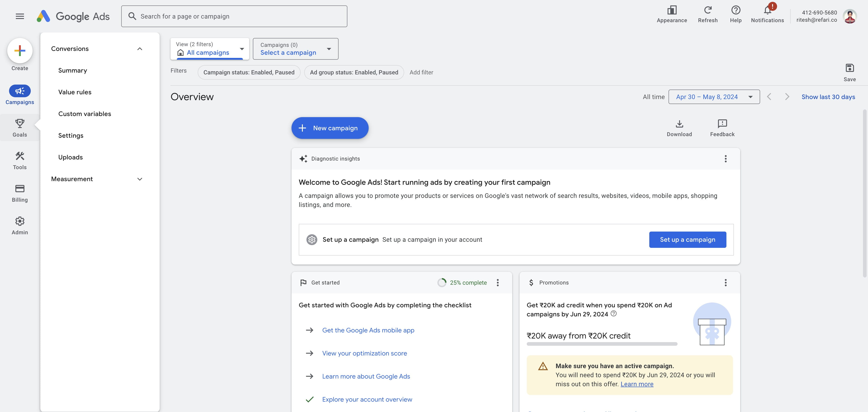Viewport: 868px width, 412px height.
Task: Open the All campaigns view dropdown
Action: tap(210, 49)
